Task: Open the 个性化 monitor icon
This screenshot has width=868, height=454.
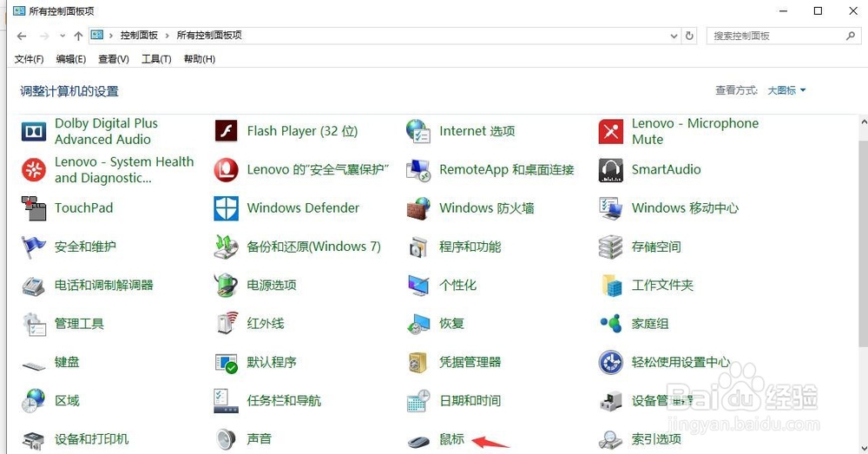Action: 418,285
